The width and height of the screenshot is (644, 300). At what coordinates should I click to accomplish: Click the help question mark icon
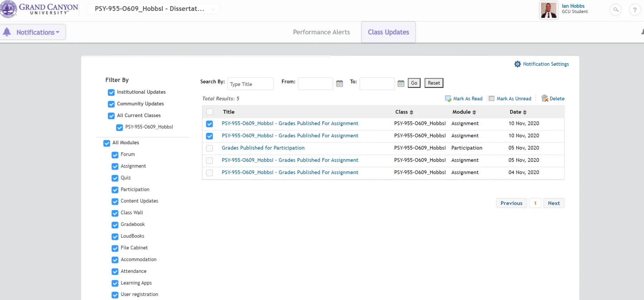coord(635,10)
